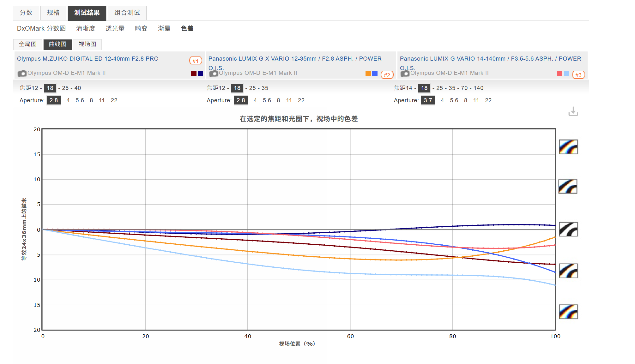Viewport: 635px width, 364px height.
Task: Click the camera icon under Panasonic 14-140mm lens
Action: pyautogui.click(x=405, y=73)
